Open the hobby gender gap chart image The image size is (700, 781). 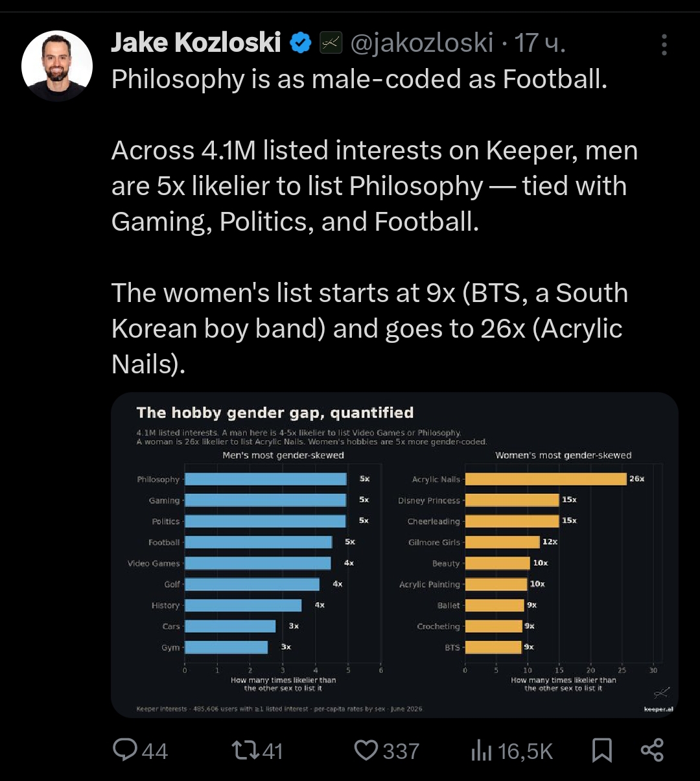(x=395, y=555)
